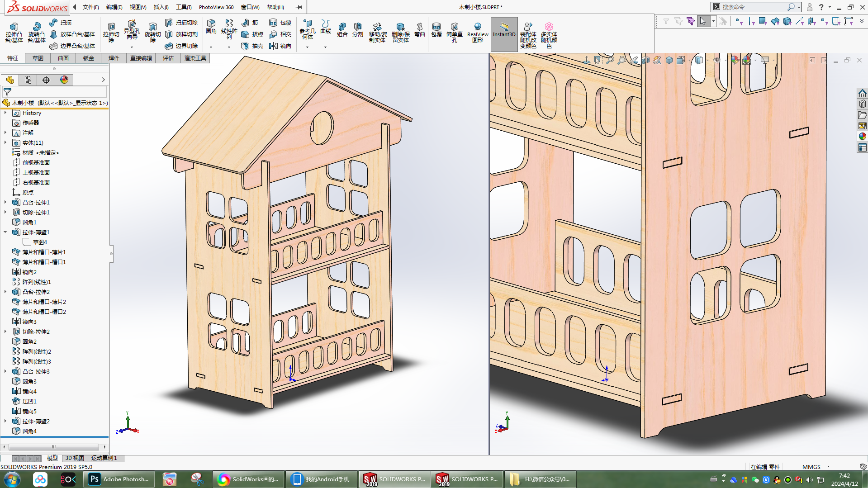Open the search command dropdown arrow
The image size is (868, 488).
(799, 7)
